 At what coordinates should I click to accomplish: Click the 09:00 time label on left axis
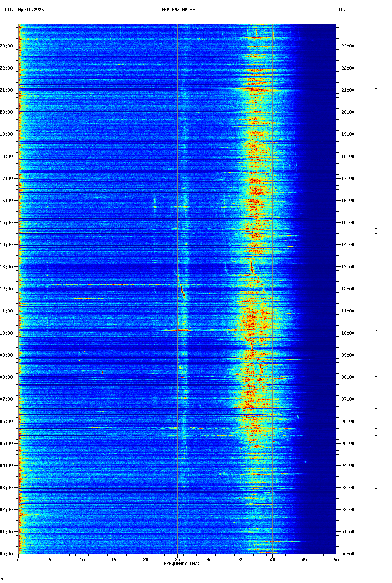pos(6,355)
